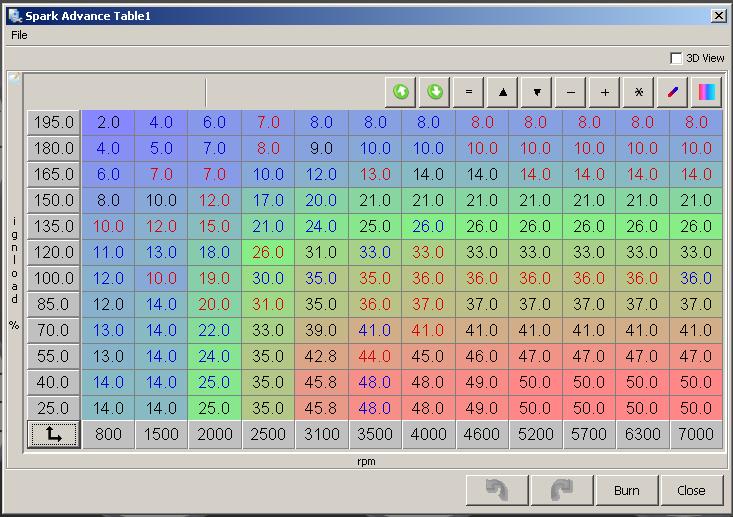
Task: Click the grayed redo arrow button
Action: coord(562,490)
